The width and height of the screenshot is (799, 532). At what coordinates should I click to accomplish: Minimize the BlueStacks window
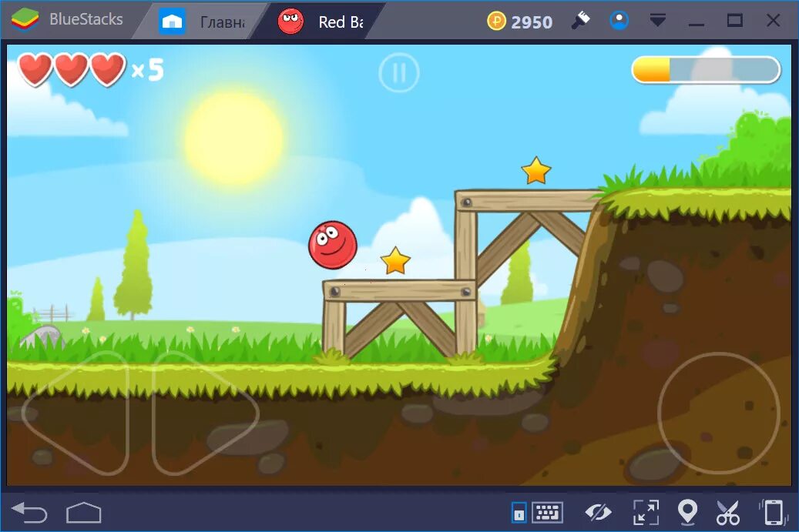[697, 24]
